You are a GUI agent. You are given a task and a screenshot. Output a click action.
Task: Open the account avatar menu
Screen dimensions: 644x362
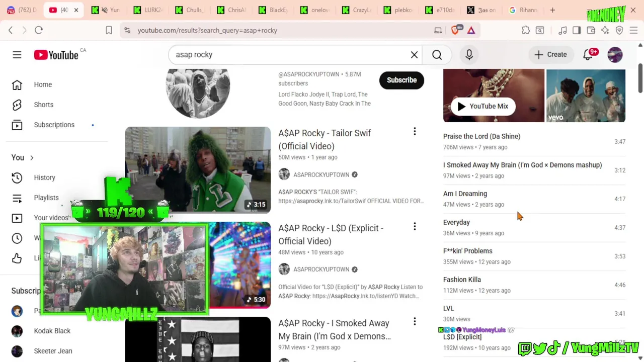point(615,54)
